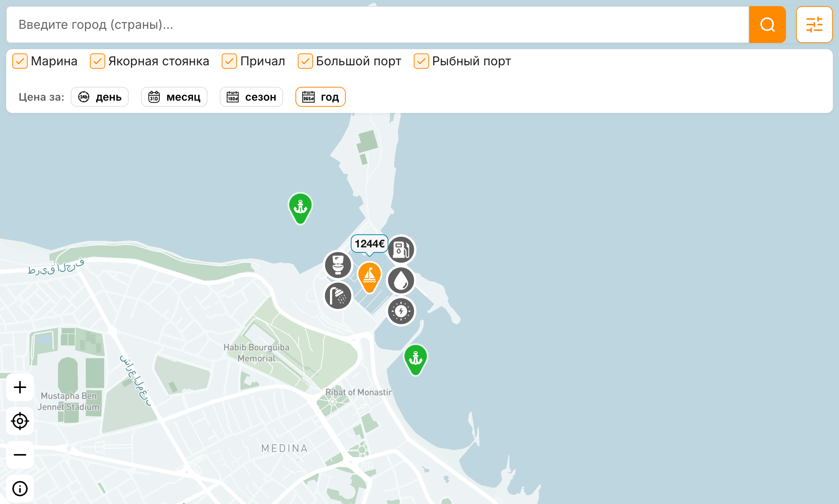Toggle the Рыбный порт checkbox
Viewport: 839px width, 504px height.
421,61
